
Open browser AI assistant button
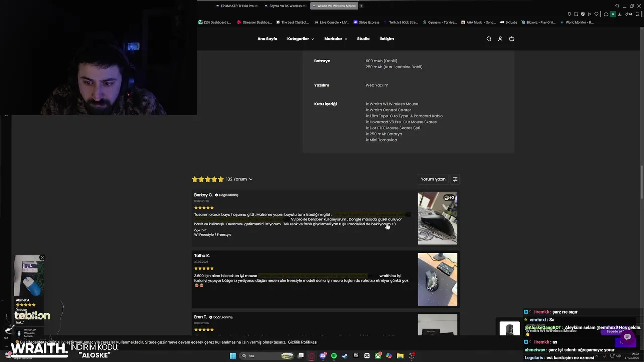pos(629,14)
